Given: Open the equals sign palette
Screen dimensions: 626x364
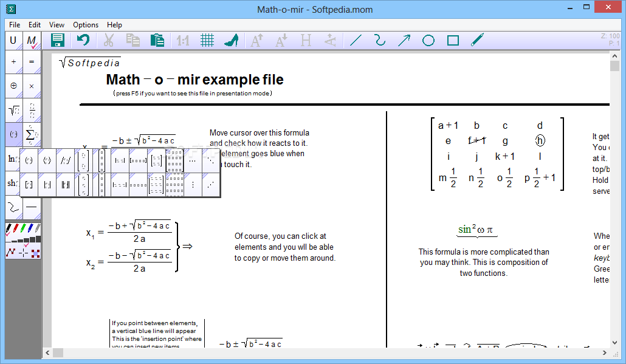Looking at the screenshot, I should click(32, 62).
